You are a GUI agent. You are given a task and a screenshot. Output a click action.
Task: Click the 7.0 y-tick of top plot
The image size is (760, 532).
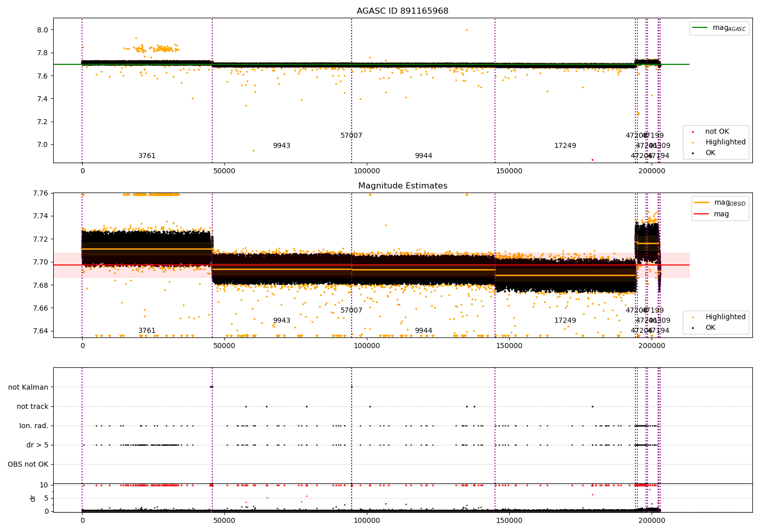pos(43,145)
